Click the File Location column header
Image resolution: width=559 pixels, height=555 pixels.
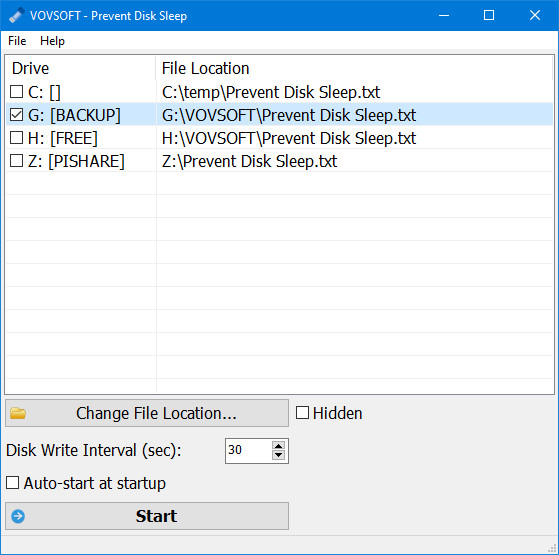click(354, 68)
